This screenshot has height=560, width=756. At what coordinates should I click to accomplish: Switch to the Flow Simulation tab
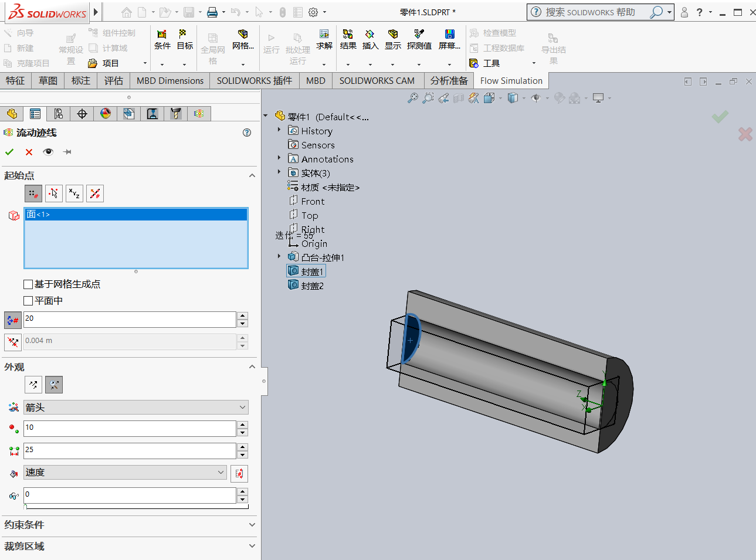pyautogui.click(x=510, y=80)
